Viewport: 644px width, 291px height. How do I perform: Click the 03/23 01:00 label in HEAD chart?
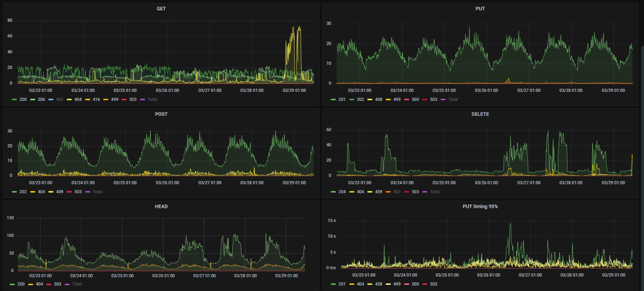41,275
